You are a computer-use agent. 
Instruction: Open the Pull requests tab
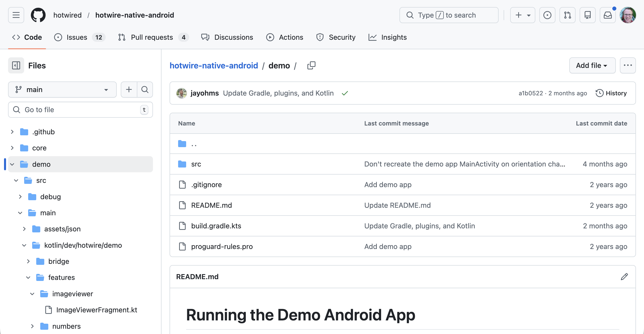point(153,37)
